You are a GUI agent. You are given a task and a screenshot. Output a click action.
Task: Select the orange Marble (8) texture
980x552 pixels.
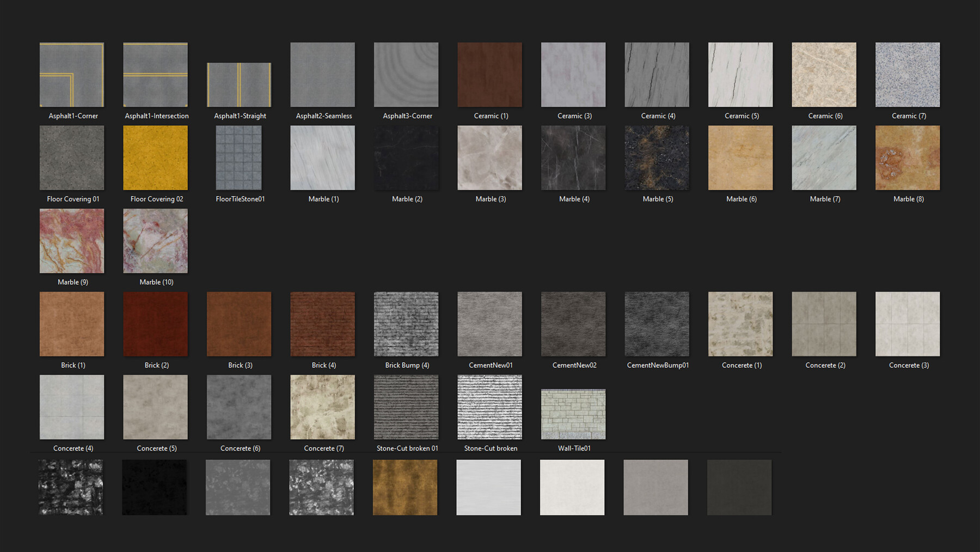tap(908, 158)
